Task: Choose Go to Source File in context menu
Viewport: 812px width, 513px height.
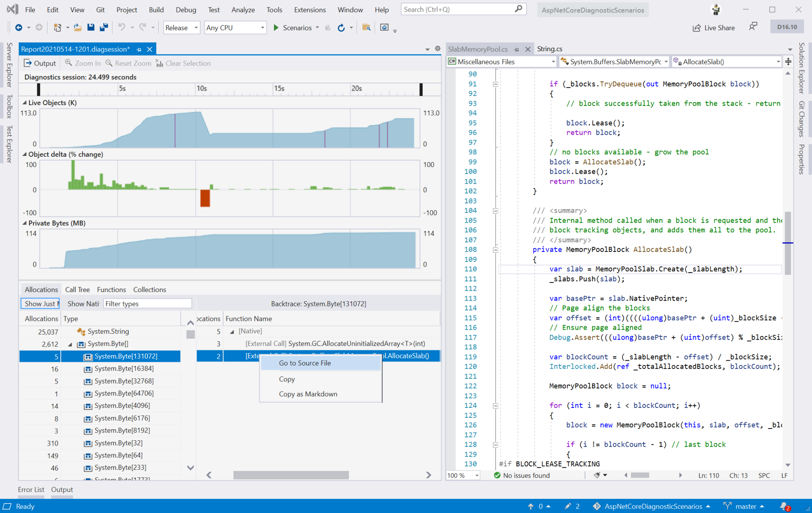Action: (x=320, y=363)
